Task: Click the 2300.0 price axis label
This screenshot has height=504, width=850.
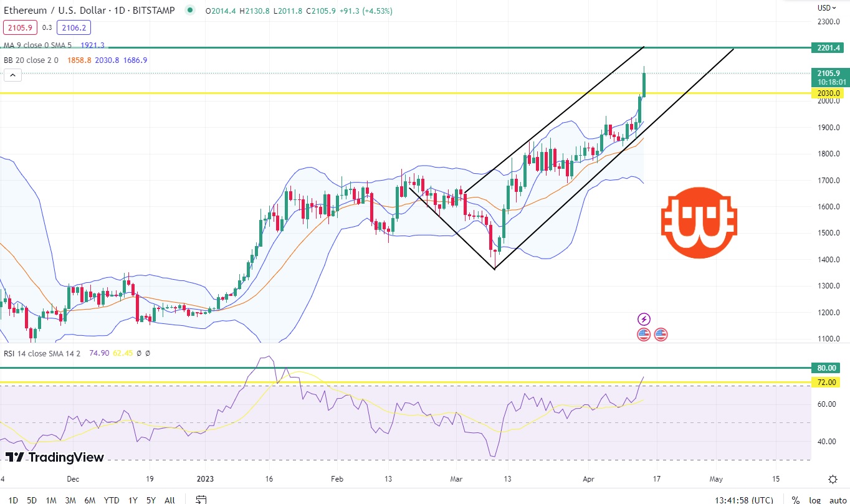Action: pyautogui.click(x=829, y=22)
